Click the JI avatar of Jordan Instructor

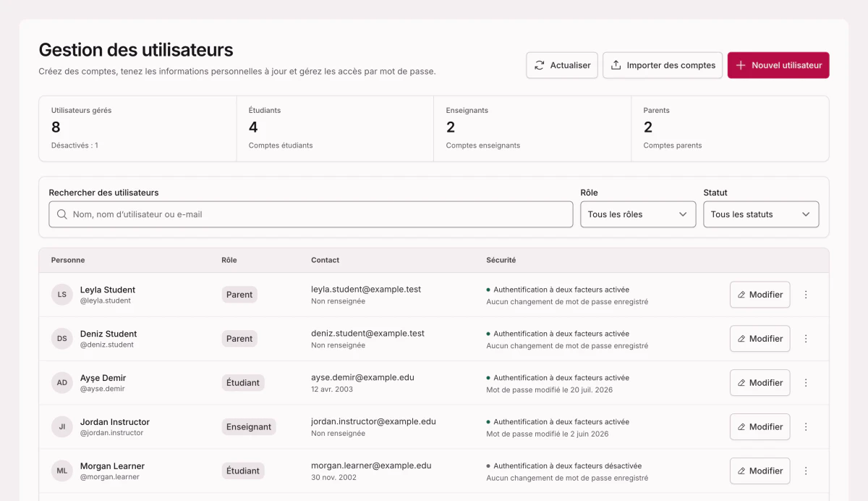(x=62, y=427)
